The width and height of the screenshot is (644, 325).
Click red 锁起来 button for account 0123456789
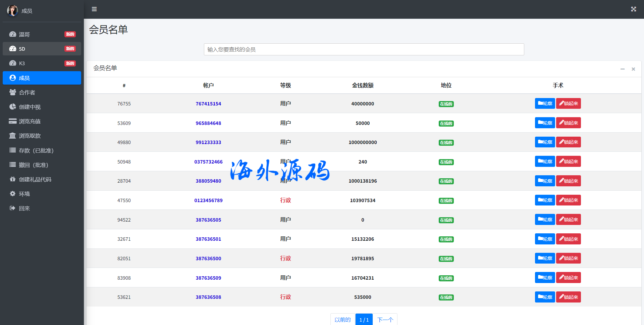click(x=568, y=200)
